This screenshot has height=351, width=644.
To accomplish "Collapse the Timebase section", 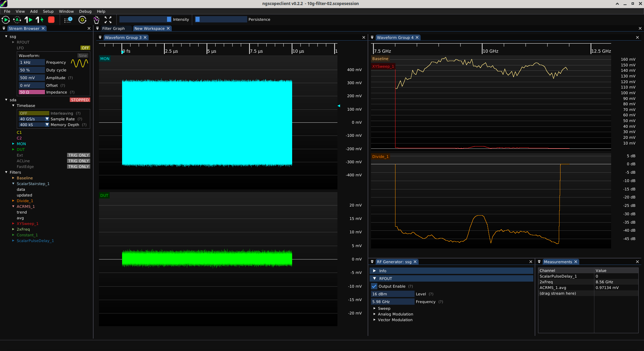I will [x=13, y=106].
